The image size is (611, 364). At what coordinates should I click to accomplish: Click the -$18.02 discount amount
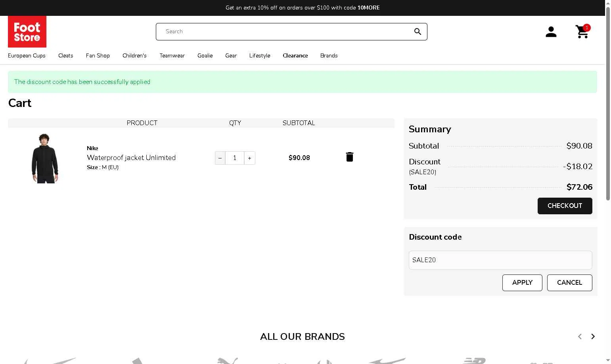(x=578, y=166)
